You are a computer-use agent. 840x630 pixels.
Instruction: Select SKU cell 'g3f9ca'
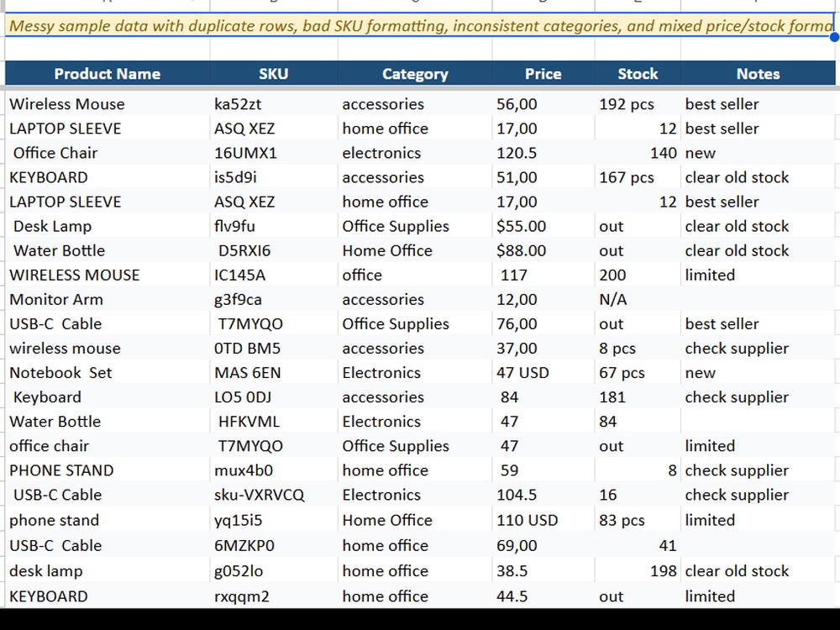pos(274,300)
